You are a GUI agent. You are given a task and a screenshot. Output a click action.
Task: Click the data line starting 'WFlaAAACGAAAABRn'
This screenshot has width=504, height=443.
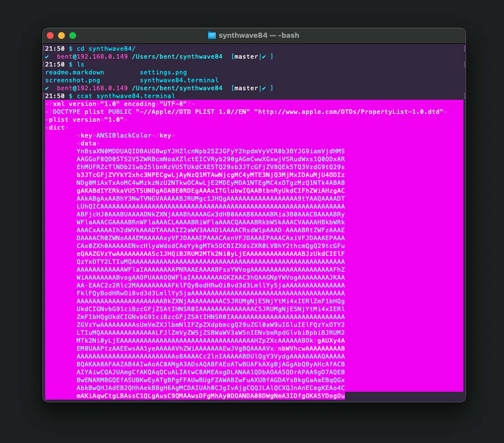(210, 222)
